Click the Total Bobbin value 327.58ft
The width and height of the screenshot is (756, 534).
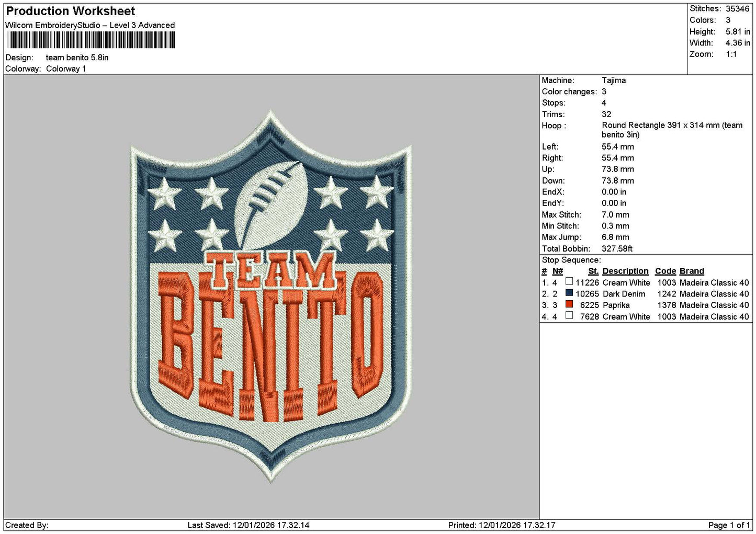[x=617, y=249]
